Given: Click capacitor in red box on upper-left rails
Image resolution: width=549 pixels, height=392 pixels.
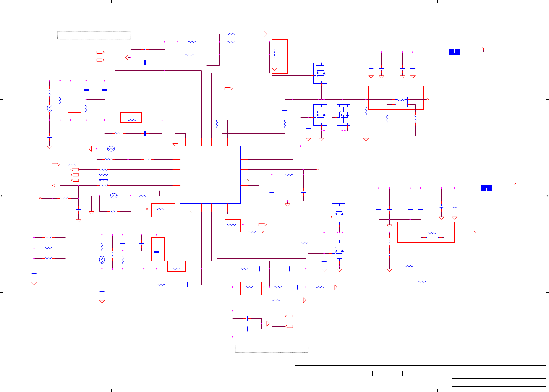Looking at the screenshot, I should tap(71, 100).
